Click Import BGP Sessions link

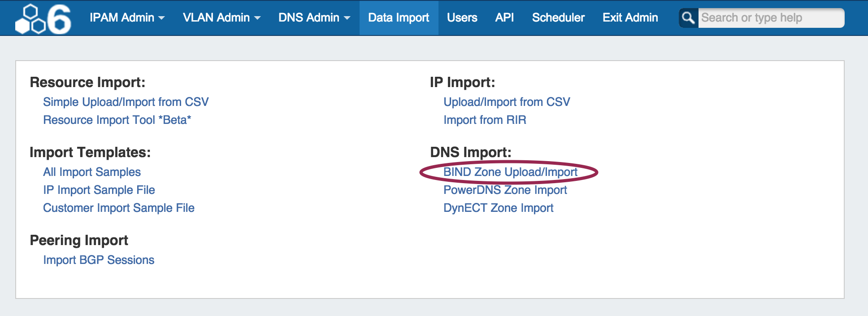coord(99,260)
